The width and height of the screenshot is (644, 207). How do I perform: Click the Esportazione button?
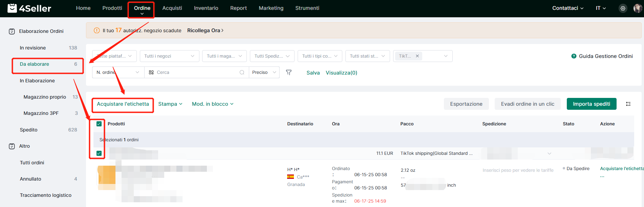466,104
